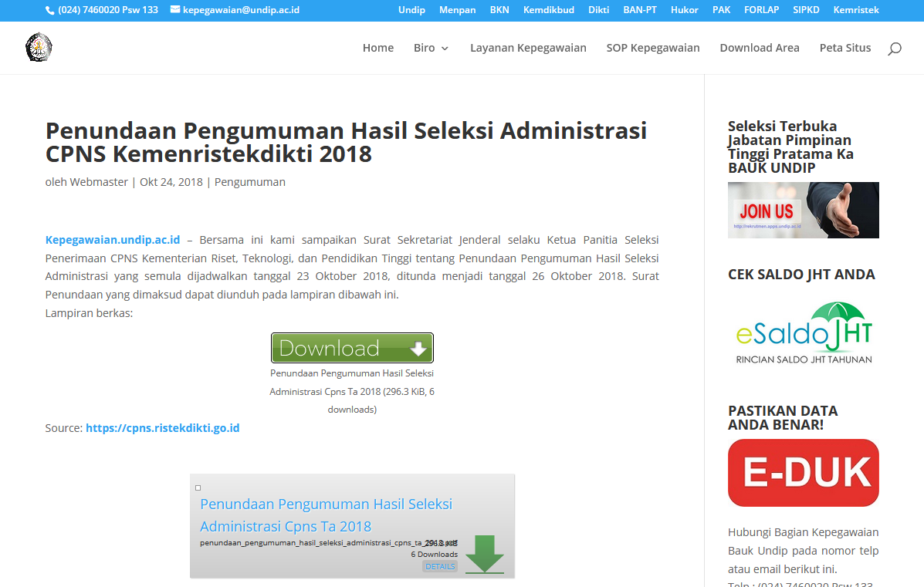
Task: Click the download caption under green button
Action: 352,391
